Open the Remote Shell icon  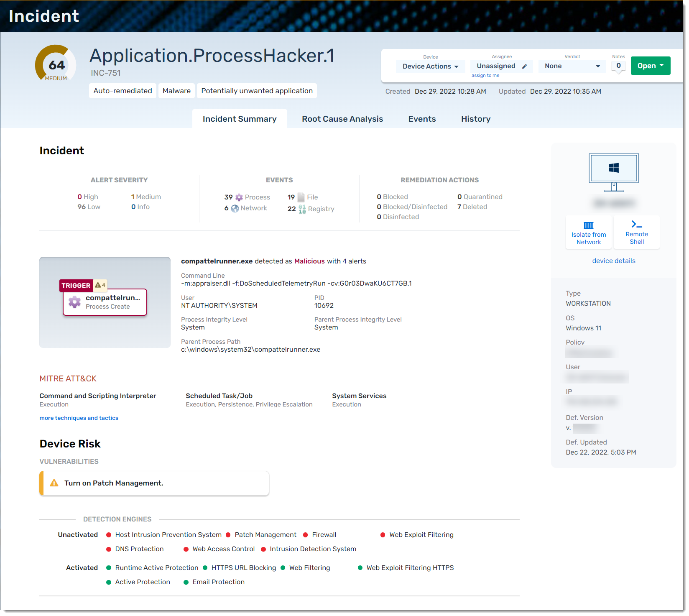point(636,224)
